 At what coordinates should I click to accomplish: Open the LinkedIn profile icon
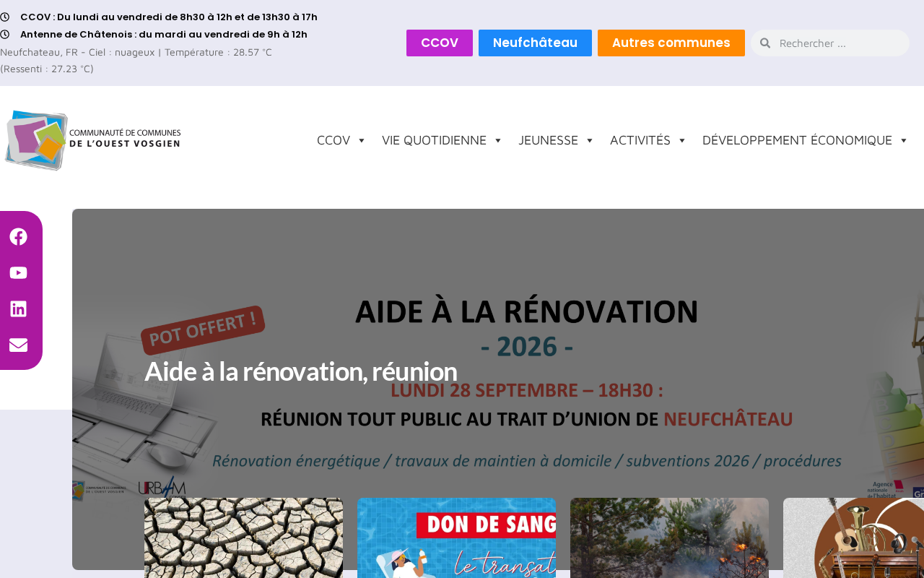(18, 309)
